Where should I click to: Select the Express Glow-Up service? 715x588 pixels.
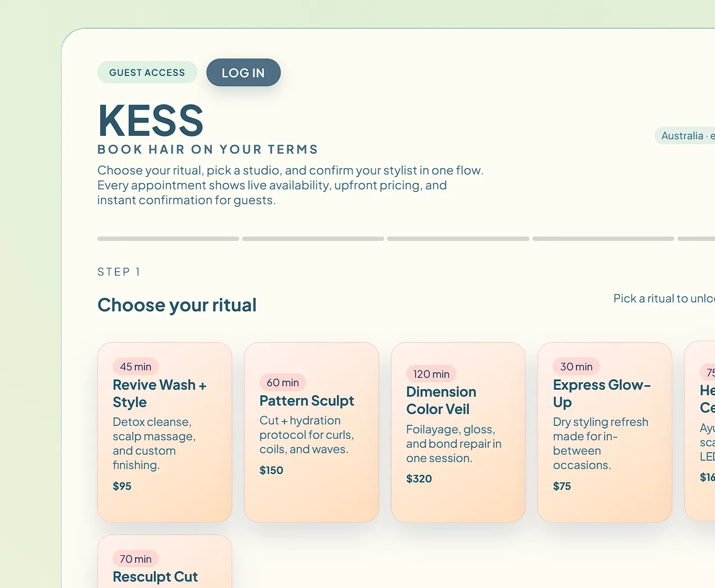click(x=604, y=431)
